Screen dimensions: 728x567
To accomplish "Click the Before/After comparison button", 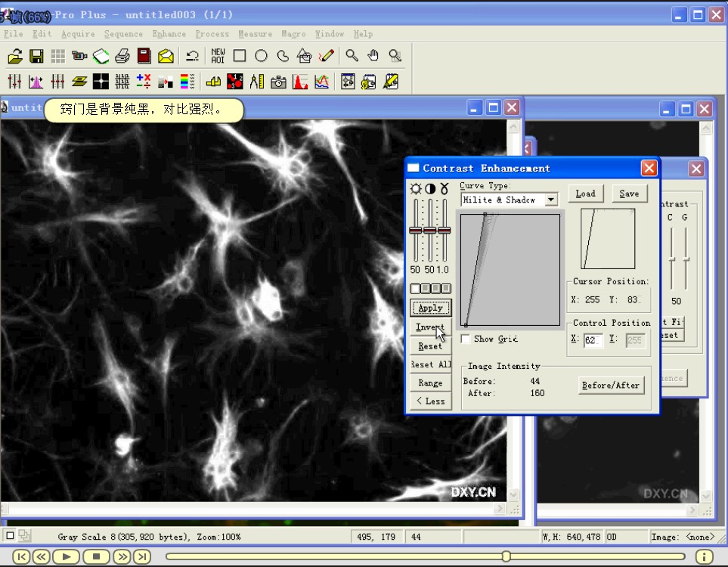I will coord(611,385).
